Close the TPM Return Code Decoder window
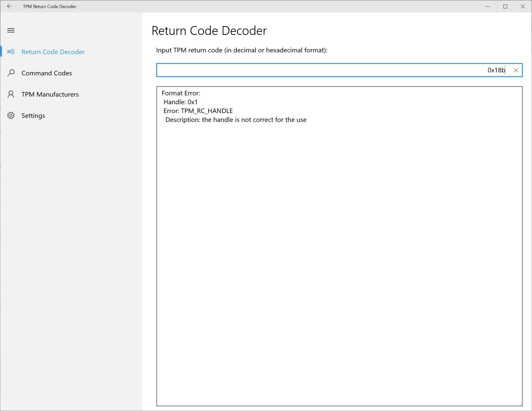This screenshot has width=532, height=411. (523, 6)
